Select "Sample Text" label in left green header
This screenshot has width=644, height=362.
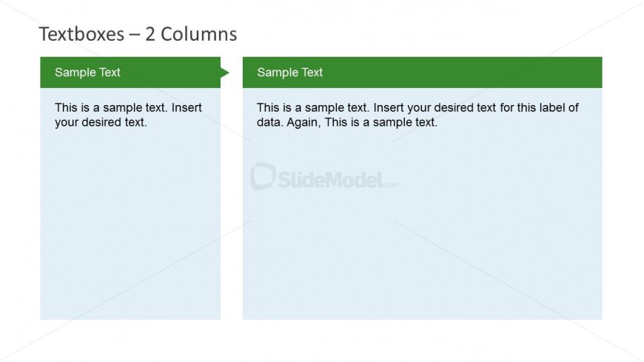[87, 73]
